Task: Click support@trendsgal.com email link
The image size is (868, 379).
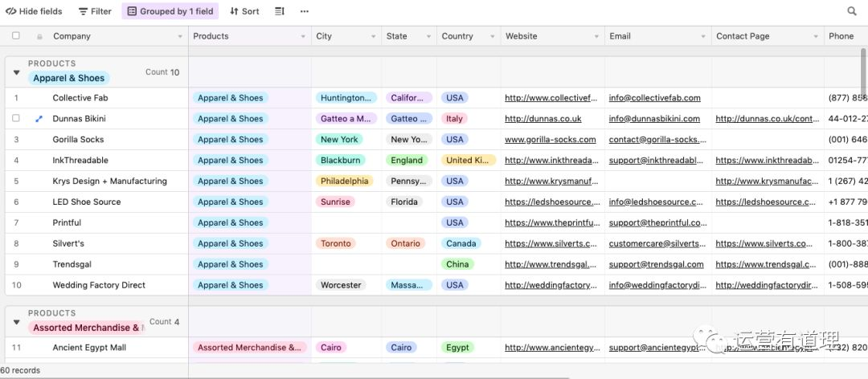Action: (657, 264)
